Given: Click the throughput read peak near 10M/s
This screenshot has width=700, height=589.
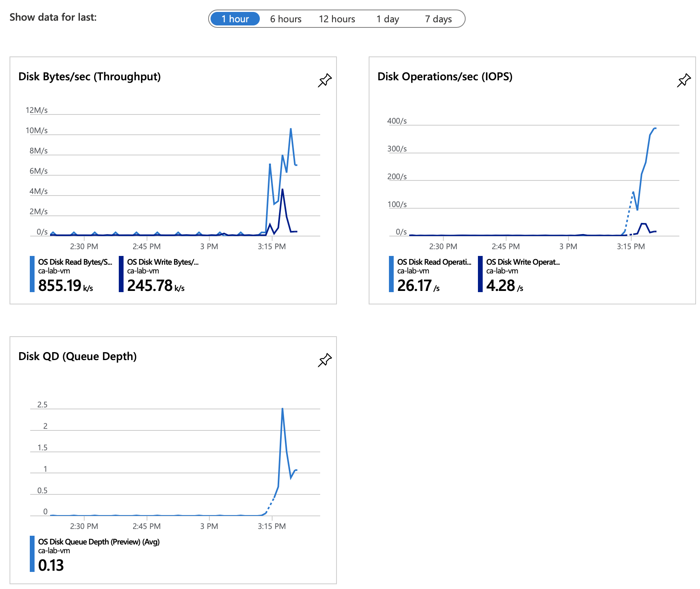Looking at the screenshot, I should (x=291, y=129).
